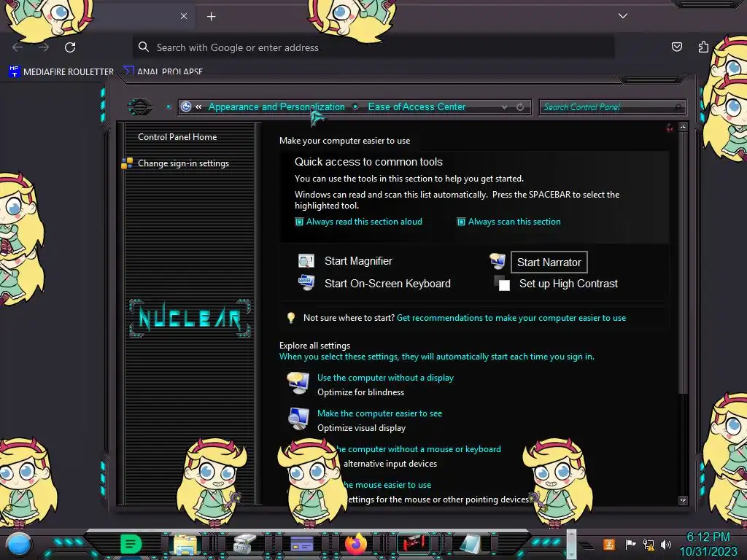The image size is (747, 560).
Task: Open Use the computer without a display
Action: tap(385, 378)
